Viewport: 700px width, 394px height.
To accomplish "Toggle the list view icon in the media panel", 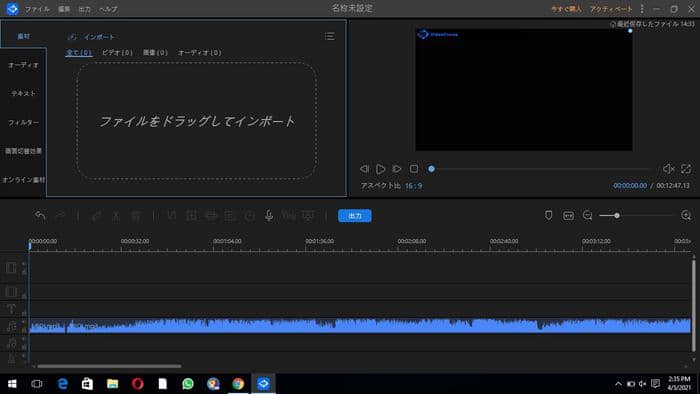I will pyautogui.click(x=329, y=36).
